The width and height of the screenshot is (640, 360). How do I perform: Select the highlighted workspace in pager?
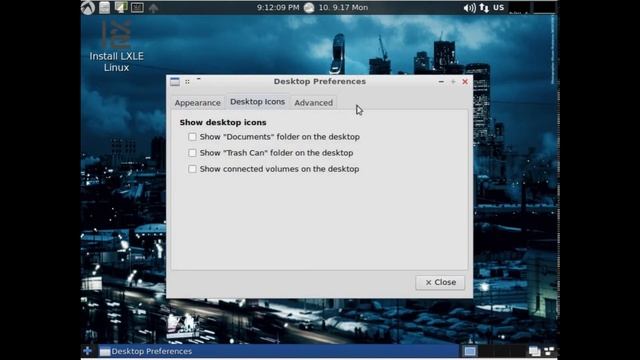[469, 351]
